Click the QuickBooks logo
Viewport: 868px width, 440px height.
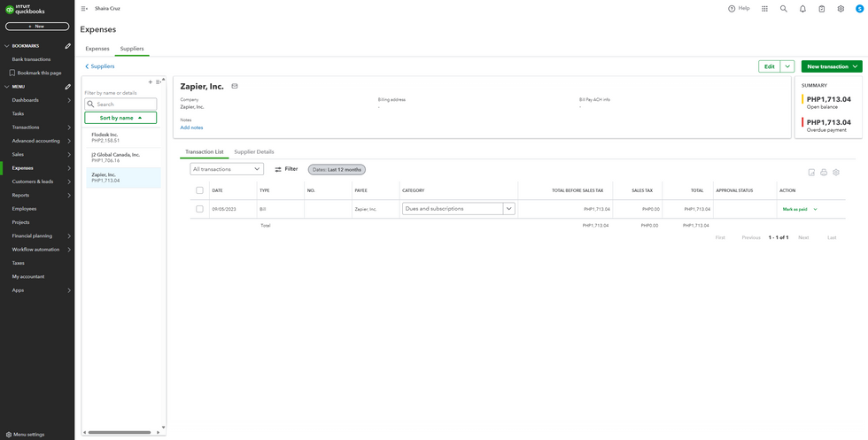pyautogui.click(x=25, y=9)
